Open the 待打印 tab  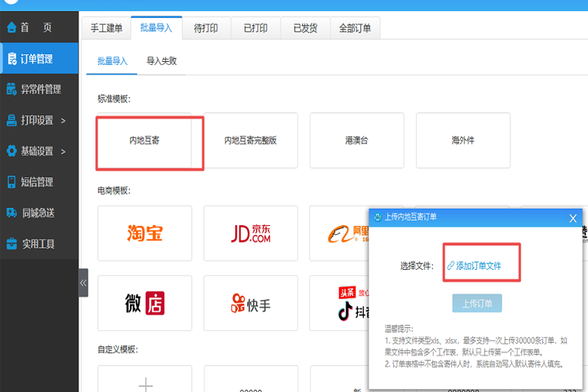[x=206, y=28]
